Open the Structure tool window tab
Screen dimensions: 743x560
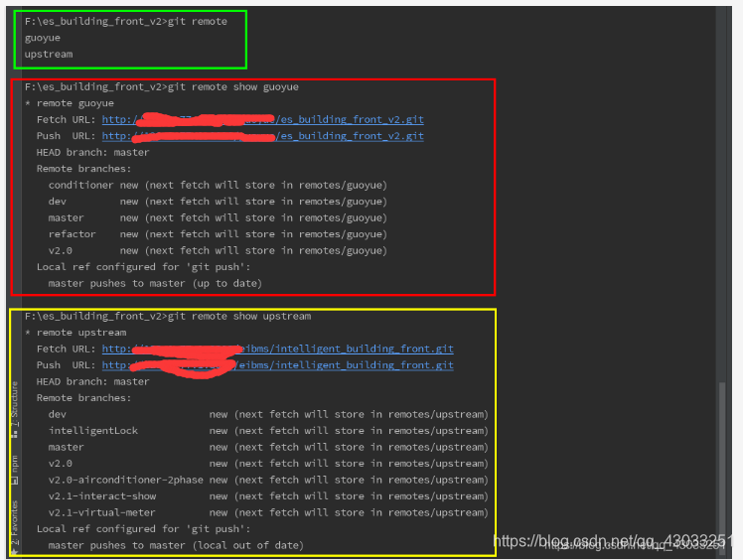pos(15,403)
